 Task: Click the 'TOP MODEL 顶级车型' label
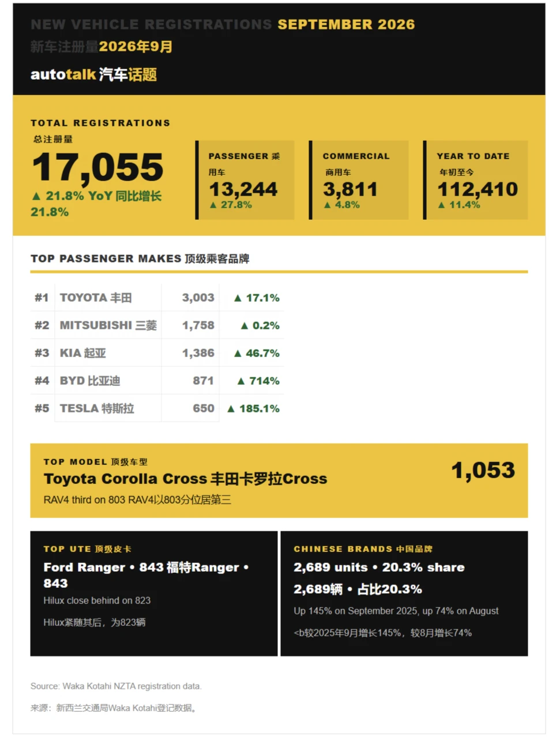[96, 462]
